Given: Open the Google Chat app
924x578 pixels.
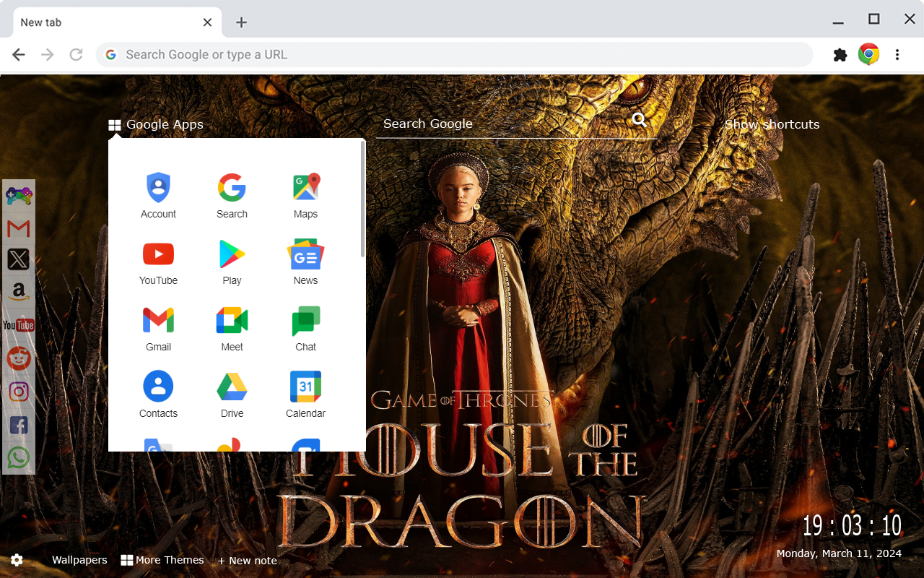Looking at the screenshot, I should 305,329.
